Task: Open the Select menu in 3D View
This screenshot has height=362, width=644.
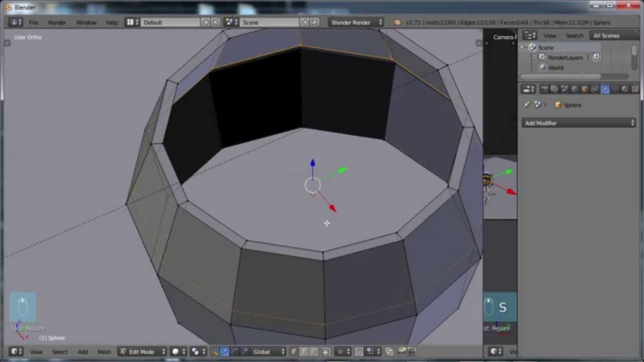Action: click(60, 352)
